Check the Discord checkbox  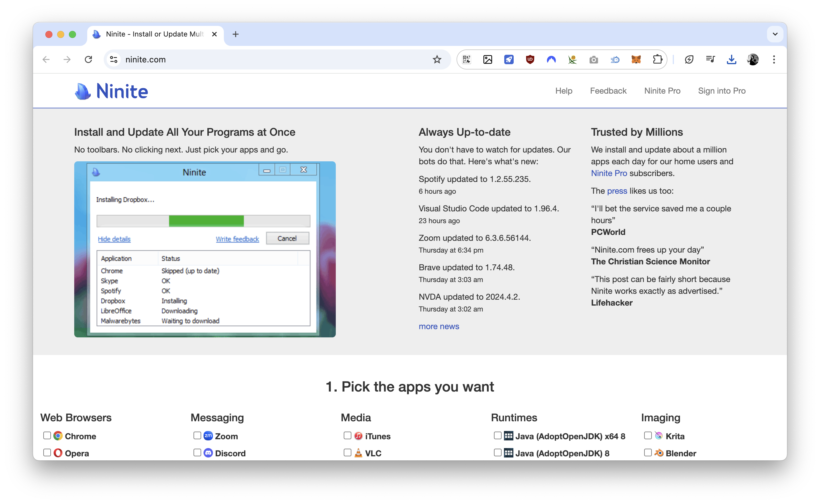(x=197, y=452)
